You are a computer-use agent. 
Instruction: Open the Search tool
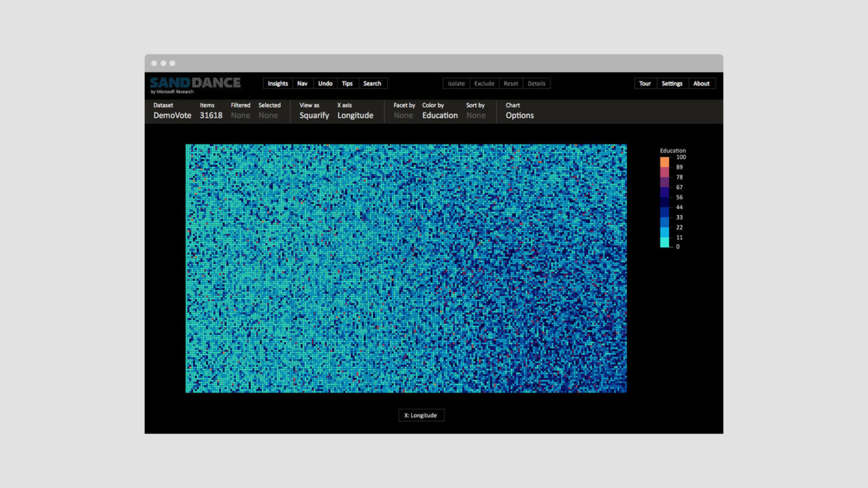click(372, 84)
